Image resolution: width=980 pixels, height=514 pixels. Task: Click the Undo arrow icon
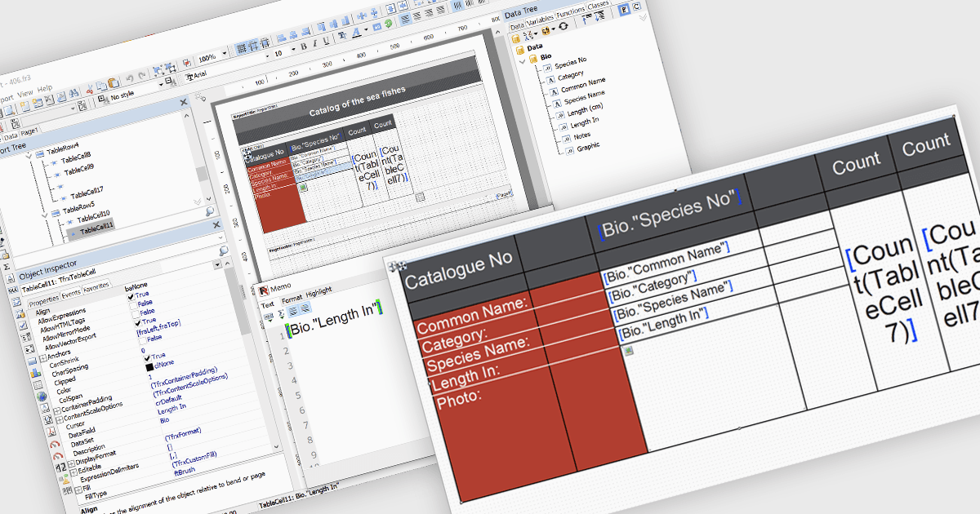129,78
